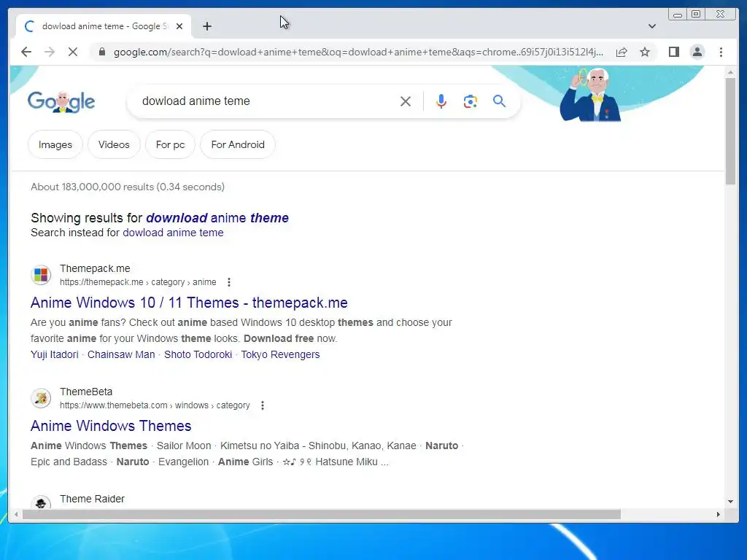Viewport: 747px width, 560px height.
Task: Open the Shoto Todoroki sitelink
Action: pos(198,354)
